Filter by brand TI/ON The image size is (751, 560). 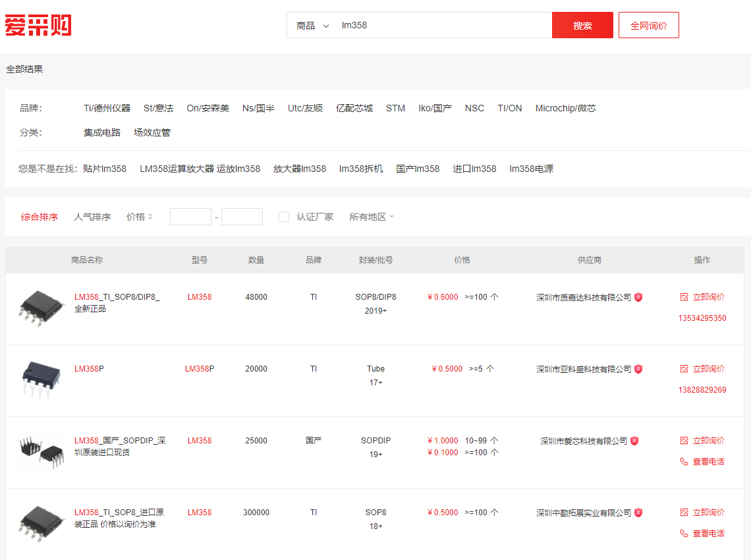(x=510, y=108)
